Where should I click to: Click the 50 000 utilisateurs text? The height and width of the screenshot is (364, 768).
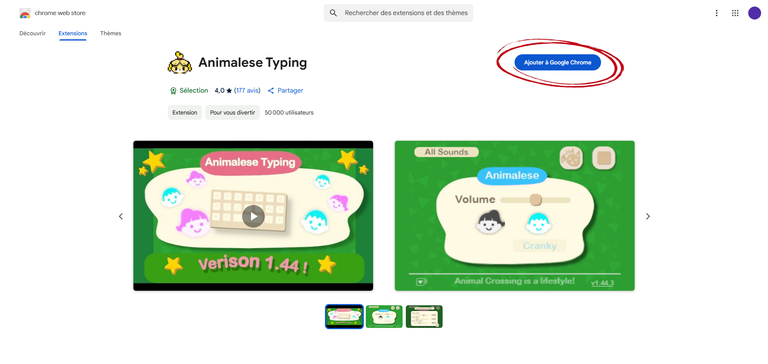[289, 113]
